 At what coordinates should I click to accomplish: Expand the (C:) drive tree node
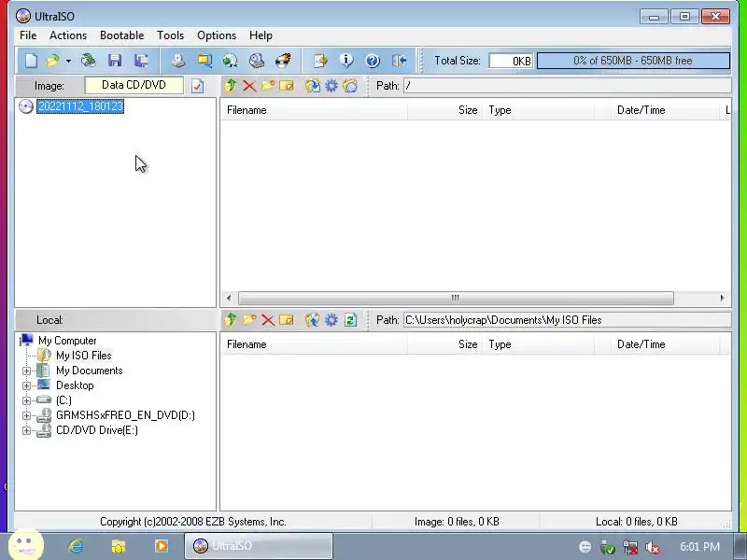(27, 400)
